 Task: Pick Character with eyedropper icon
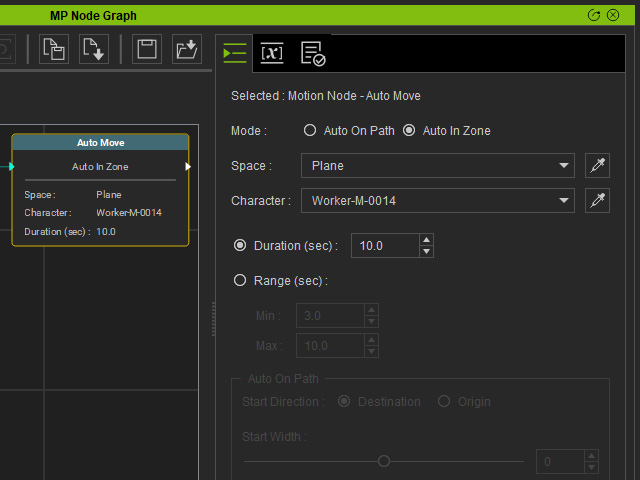[598, 201]
